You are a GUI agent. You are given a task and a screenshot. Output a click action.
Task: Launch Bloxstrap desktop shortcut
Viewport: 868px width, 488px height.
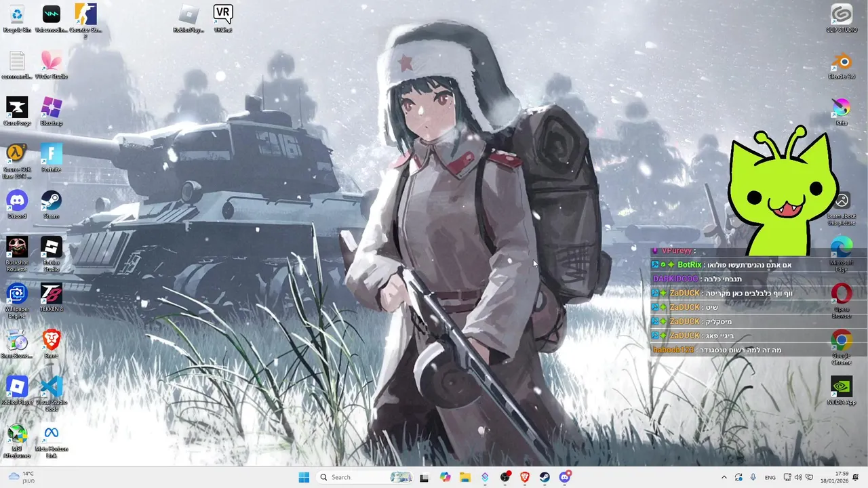[x=51, y=112]
